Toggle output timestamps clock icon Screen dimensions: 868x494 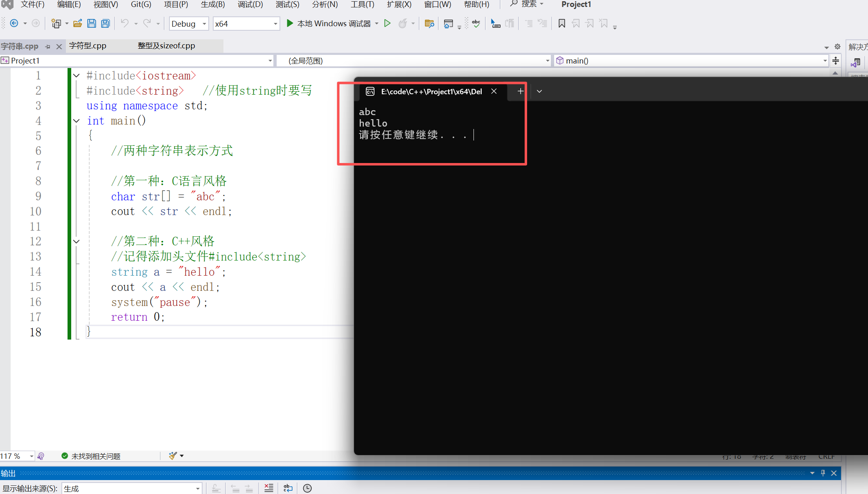click(x=307, y=488)
